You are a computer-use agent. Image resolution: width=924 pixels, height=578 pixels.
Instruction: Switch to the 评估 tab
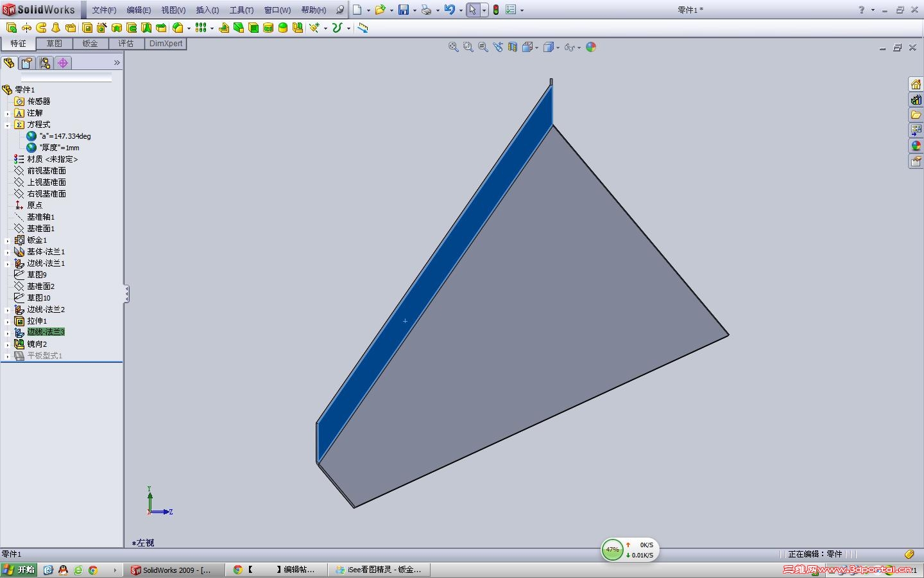(x=126, y=44)
